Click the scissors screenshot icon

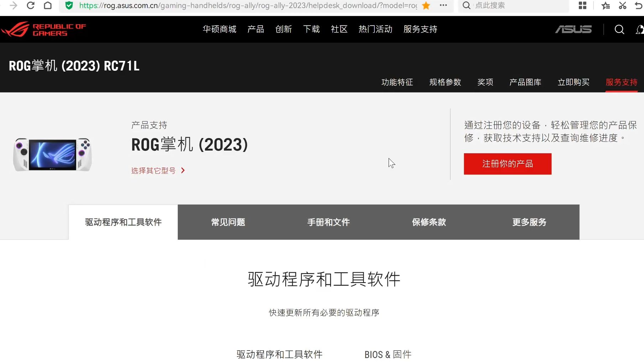click(x=622, y=5)
